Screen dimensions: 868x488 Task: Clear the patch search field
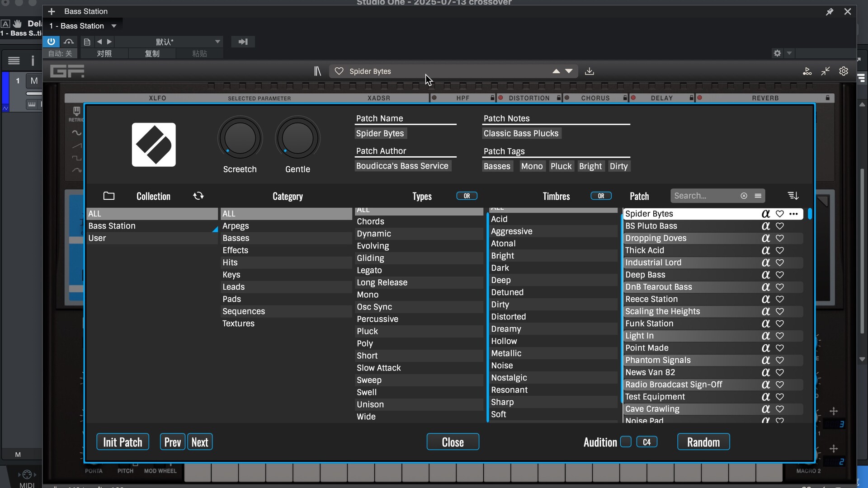[x=744, y=196]
